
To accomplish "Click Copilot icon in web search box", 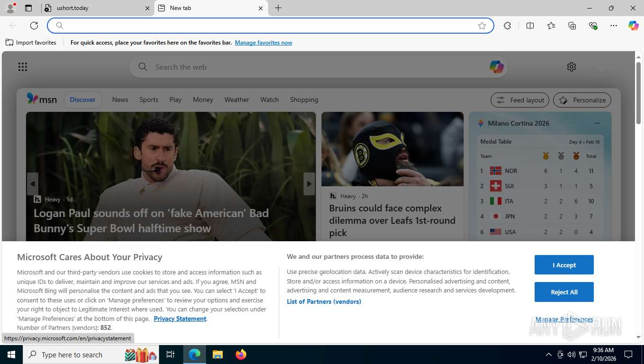I will pyautogui.click(x=496, y=67).
